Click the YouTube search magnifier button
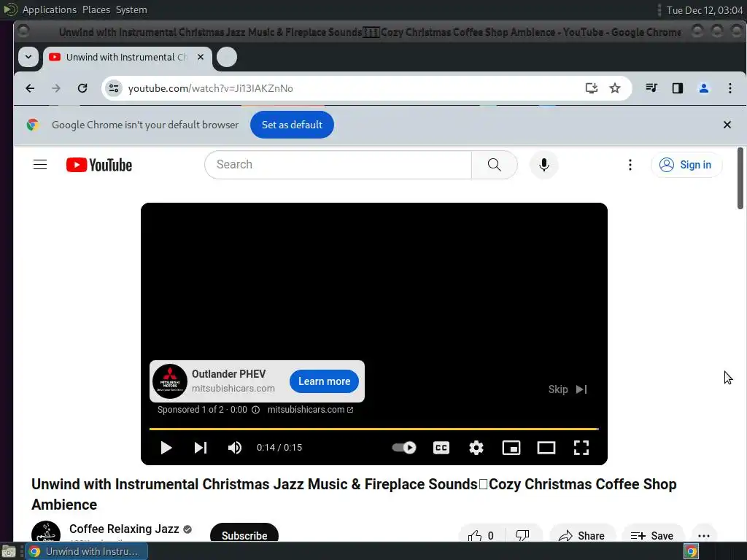Viewport: 747px width, 560px height. pos(495,165)
